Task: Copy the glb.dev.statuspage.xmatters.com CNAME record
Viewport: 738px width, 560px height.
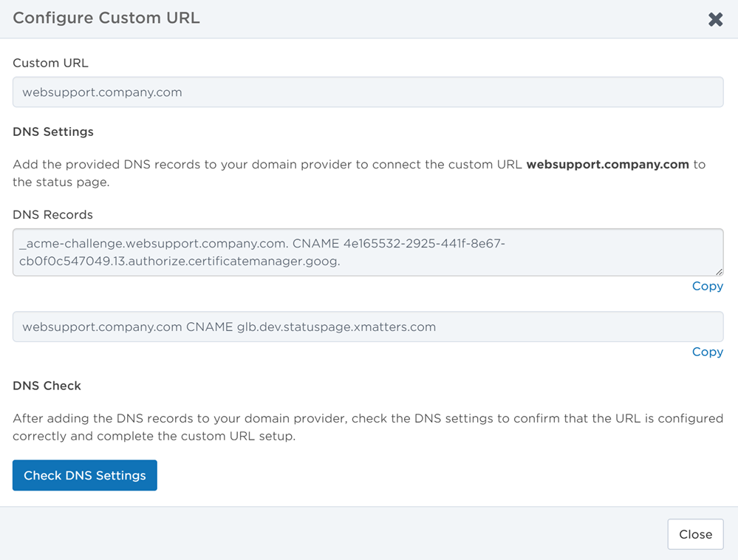Action: click(707, 352)
